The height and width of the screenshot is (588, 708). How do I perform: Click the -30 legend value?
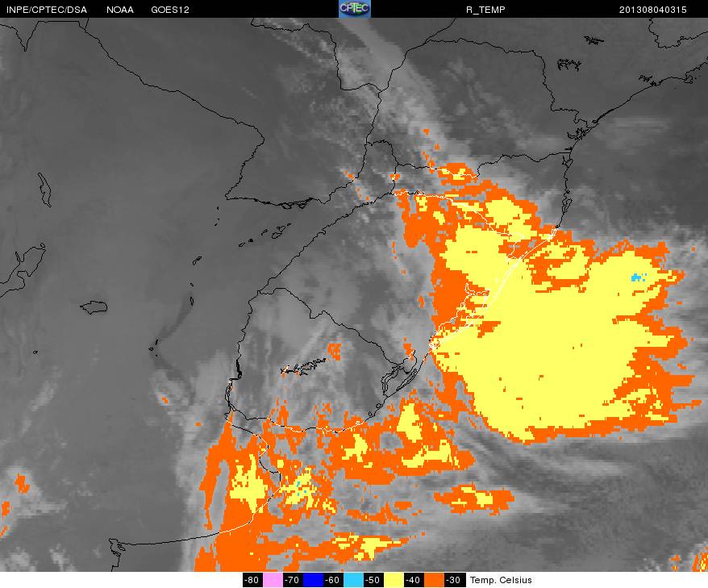click(x=454, y=580)
